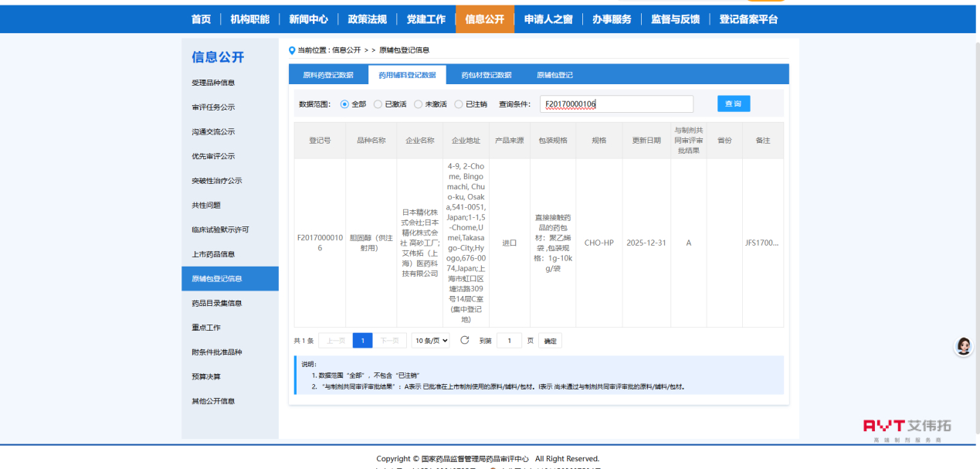The height and width of the screenshot is (469, 980).
Task: Click the page number jump input box
Action: coord(509,341)
